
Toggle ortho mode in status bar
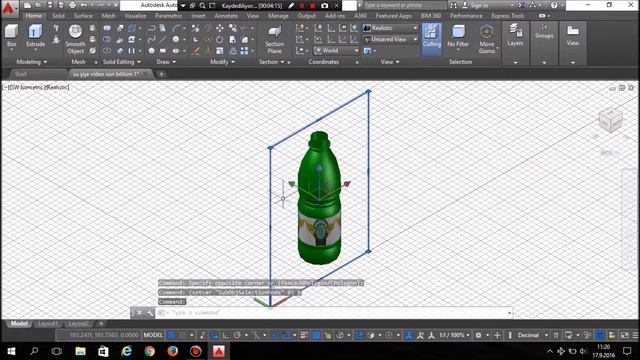226,335
